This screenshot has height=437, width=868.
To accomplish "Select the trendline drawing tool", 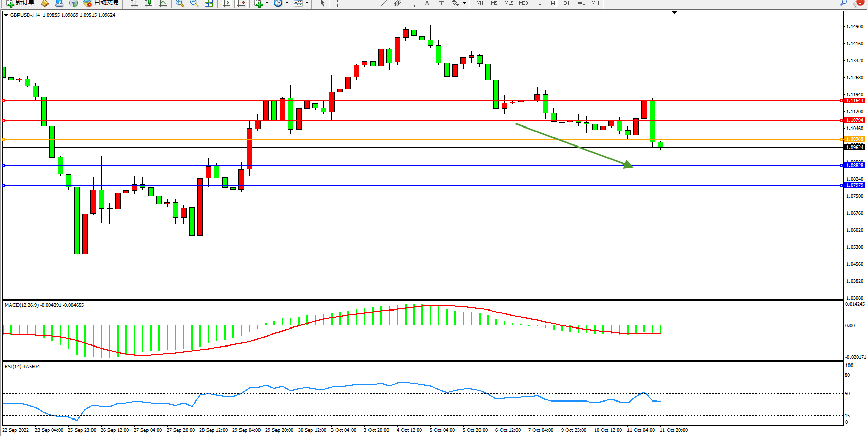I will tap(383, 3).
